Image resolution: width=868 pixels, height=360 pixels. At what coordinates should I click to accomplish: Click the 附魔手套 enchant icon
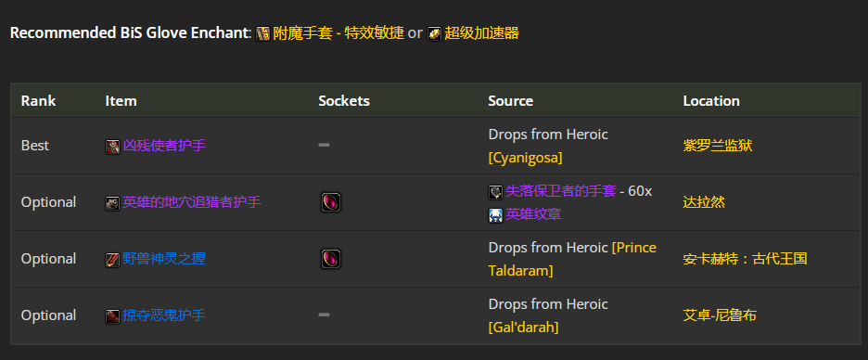[x=263, y=33]
